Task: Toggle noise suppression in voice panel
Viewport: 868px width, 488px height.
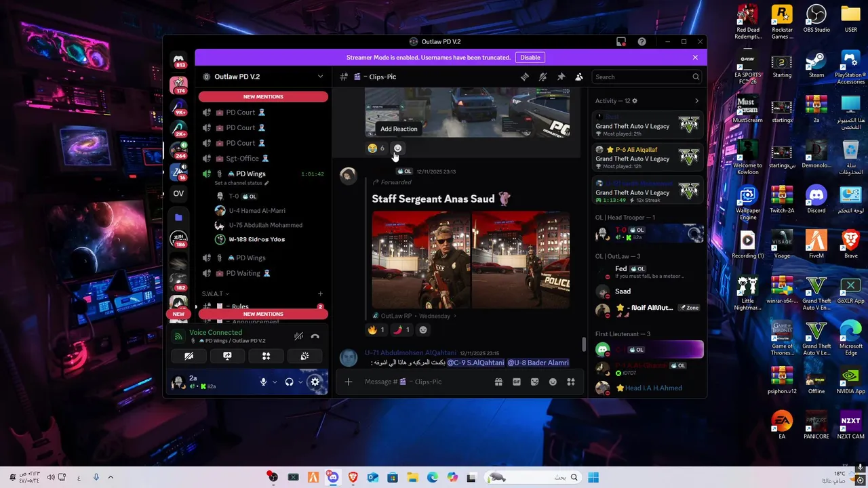Action: coord(298,336)
